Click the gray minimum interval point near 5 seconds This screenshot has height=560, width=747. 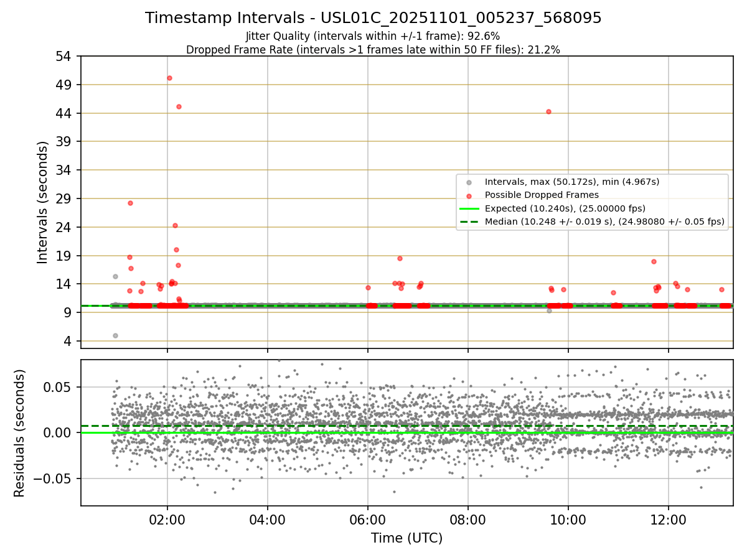[x=115, y=335]
